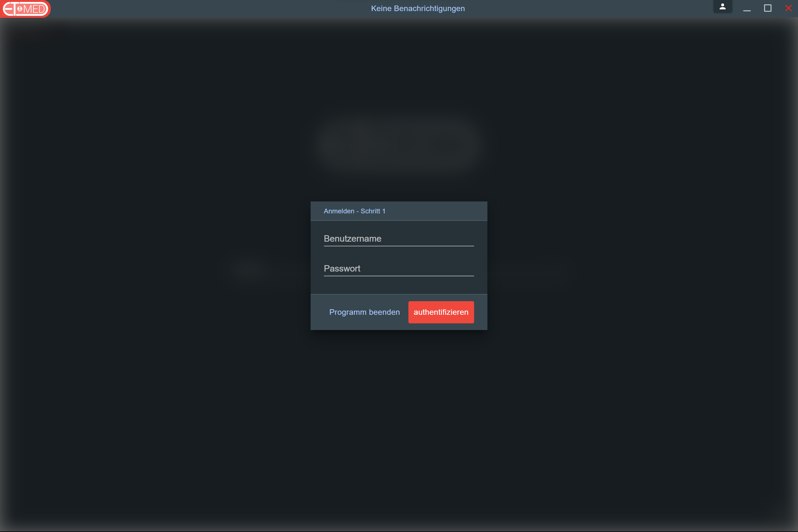Click the underline below Passwort
798x532 pixels.
coord(399,276)
